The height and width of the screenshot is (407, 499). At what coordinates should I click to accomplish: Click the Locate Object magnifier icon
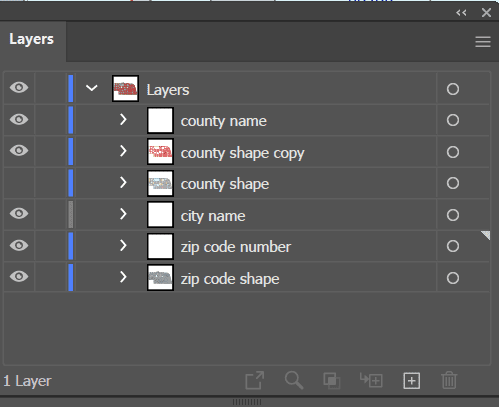coord(294,380)
